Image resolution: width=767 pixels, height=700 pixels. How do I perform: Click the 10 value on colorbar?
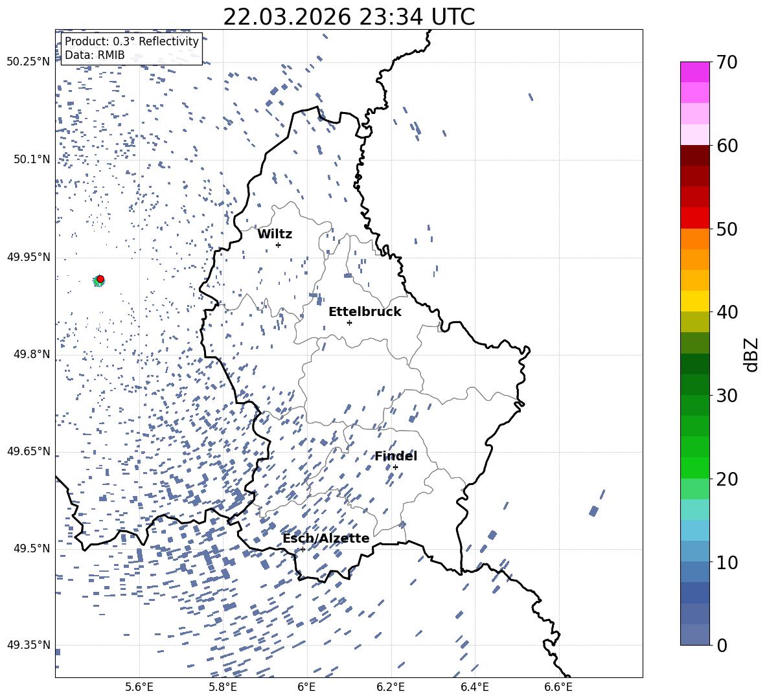point(727,562)
